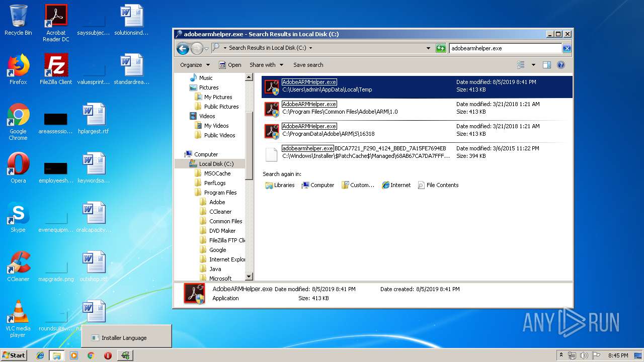Open the Organize menu
This screenshot has height=362, width=644.
coord(195,65)
